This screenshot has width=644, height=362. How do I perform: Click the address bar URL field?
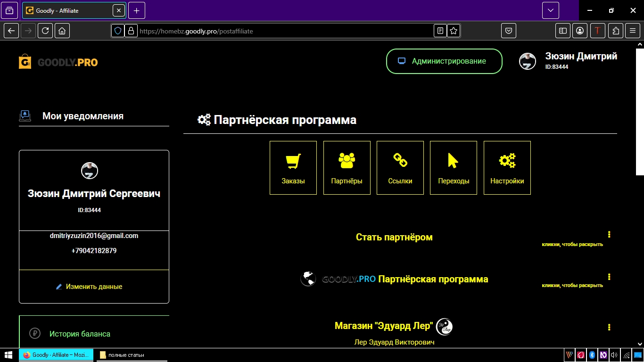285,31
